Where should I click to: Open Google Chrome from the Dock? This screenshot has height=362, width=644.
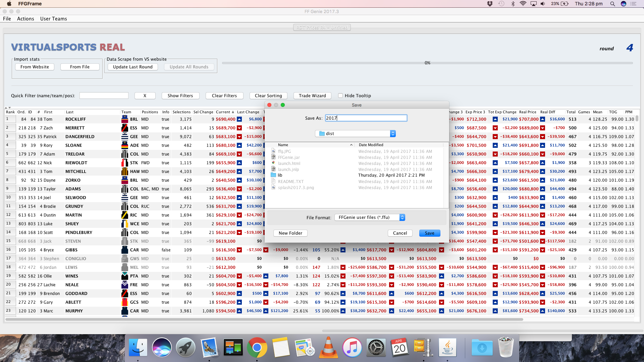pos(257,347)
